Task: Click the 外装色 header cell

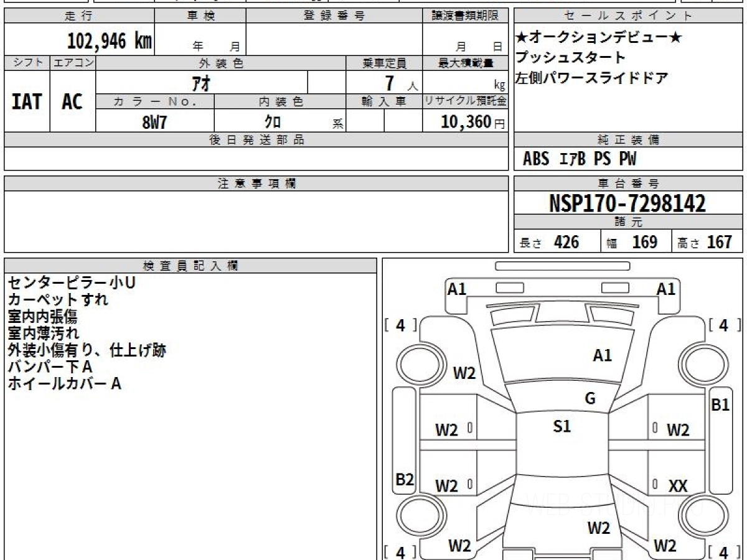Action: point(221,63)
